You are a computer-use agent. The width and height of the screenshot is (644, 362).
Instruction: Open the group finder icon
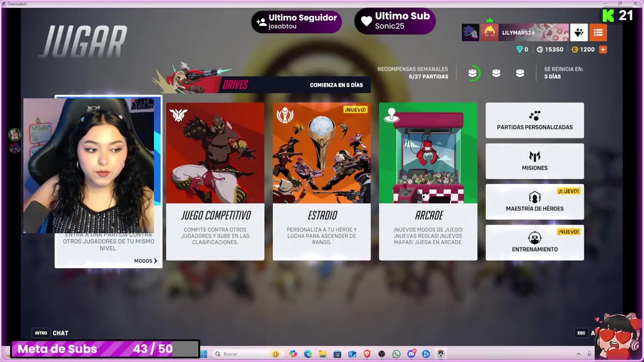coord(579,33)
